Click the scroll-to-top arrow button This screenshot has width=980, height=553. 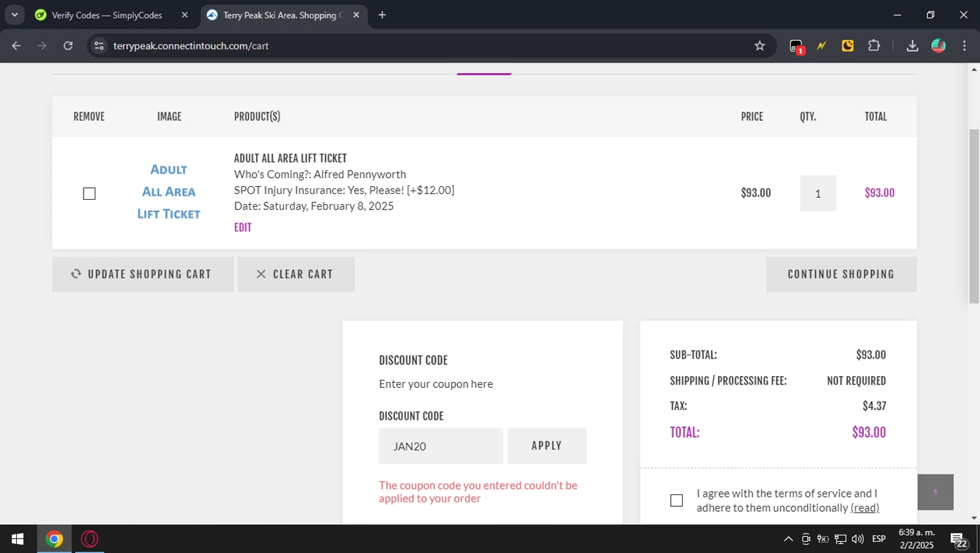click(x=936, y=492)
